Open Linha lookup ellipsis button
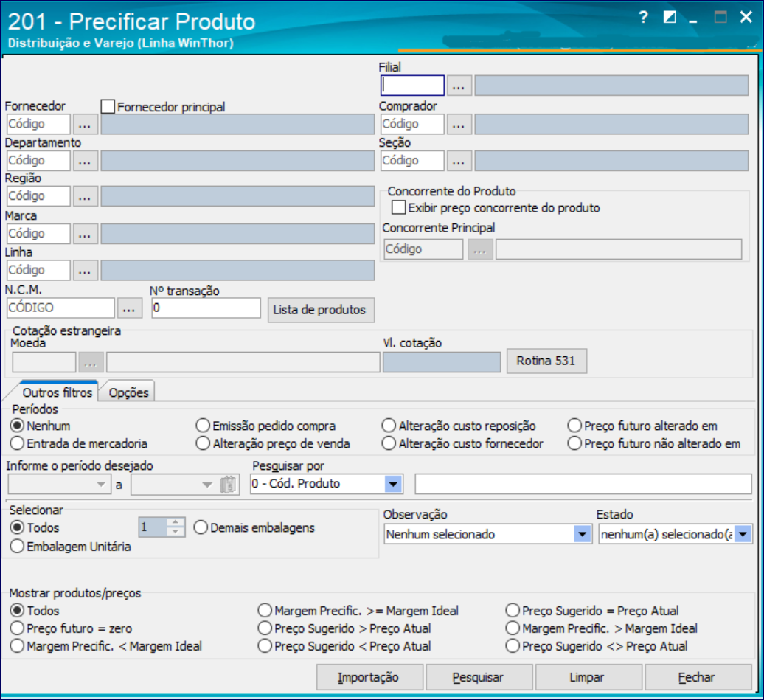Viewport: 764px width, 700px height. coord(85,271)
